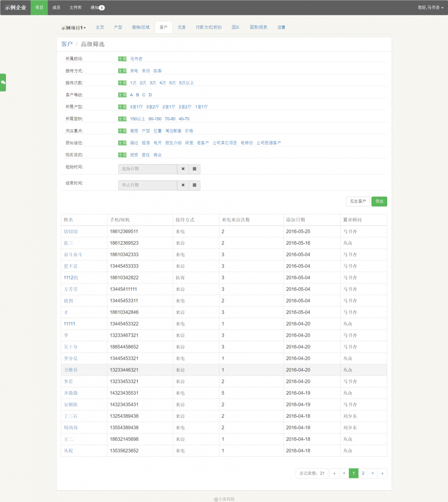This screenshot has width=448, height=502.
Task: Expand the 示例项目1 project dropdown
Action: [74, 27]
